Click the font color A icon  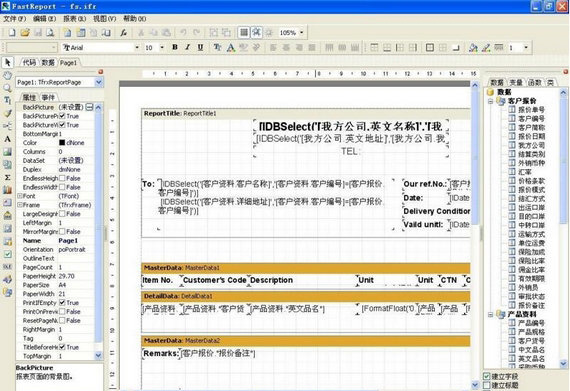pos(230,47)
